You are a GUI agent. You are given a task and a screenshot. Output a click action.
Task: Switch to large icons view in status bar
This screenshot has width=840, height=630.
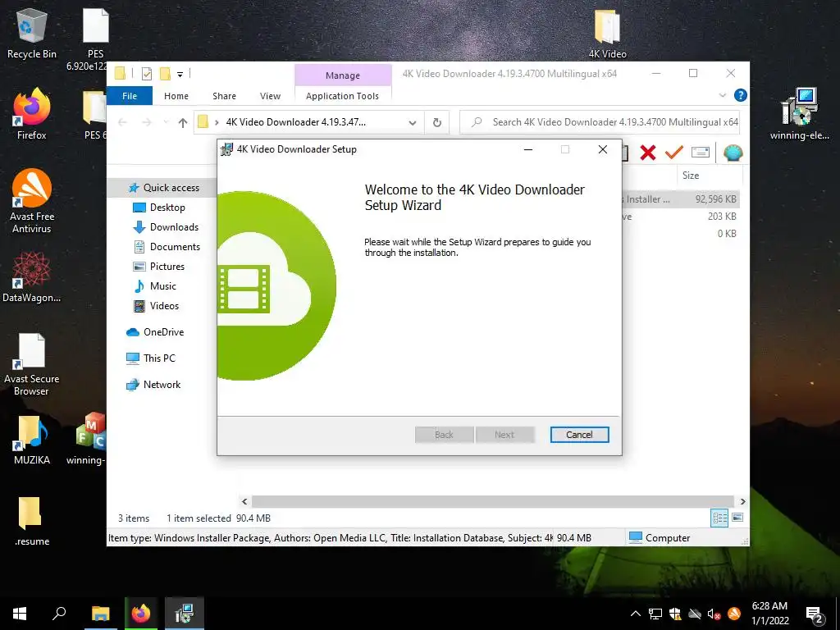click(x=737, y=518)
